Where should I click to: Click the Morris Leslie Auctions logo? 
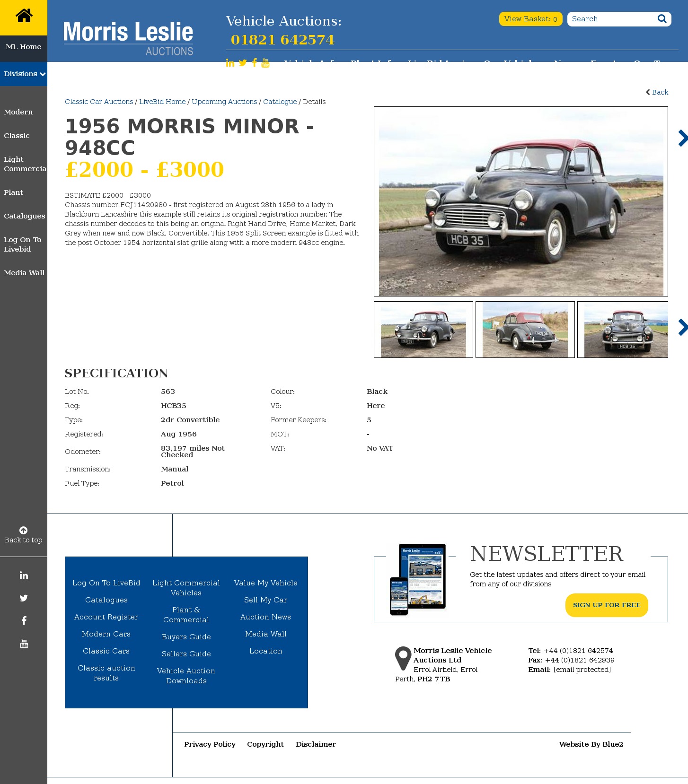[128, 38]
